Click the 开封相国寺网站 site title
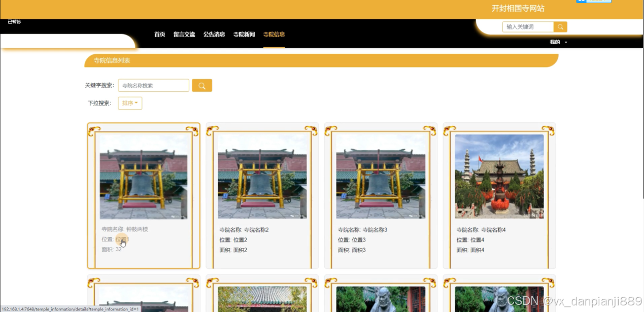The width and height of the screenshot is (644, 312). [518, 9]
